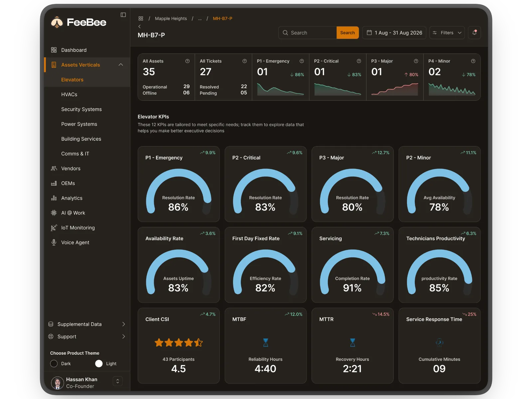Click the help icon on P4 - Minor card
Image resolution: width=532 pixels, height=399 pixels.
473,61
